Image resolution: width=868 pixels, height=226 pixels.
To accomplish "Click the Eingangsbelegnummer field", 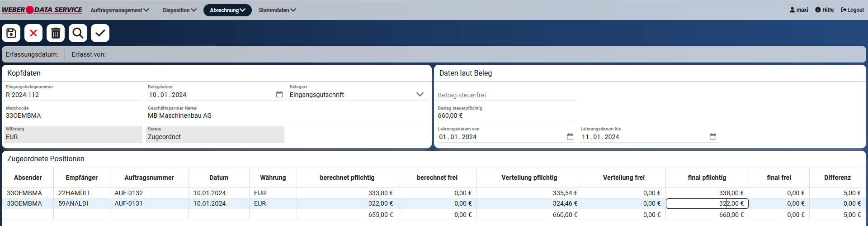I will (73, 95).
